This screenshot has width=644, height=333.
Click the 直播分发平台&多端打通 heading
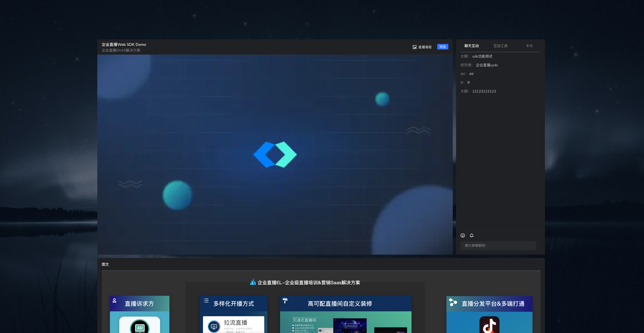click(493, 303)
